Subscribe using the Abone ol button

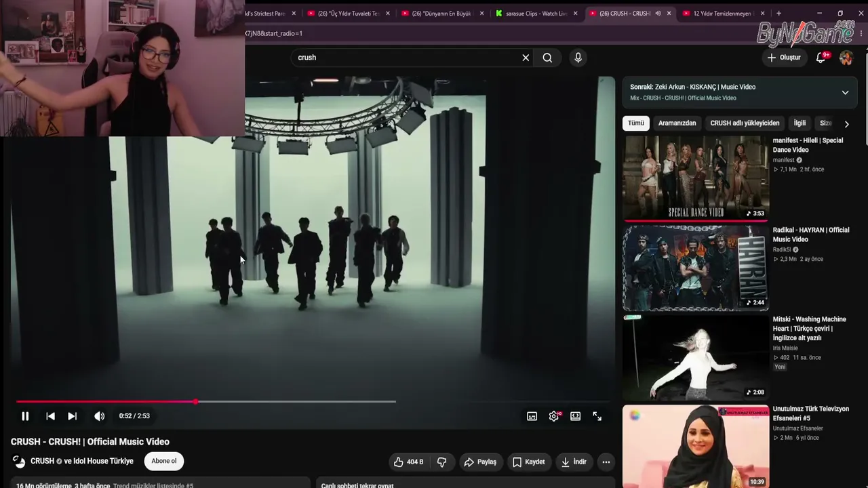[164, 462]
